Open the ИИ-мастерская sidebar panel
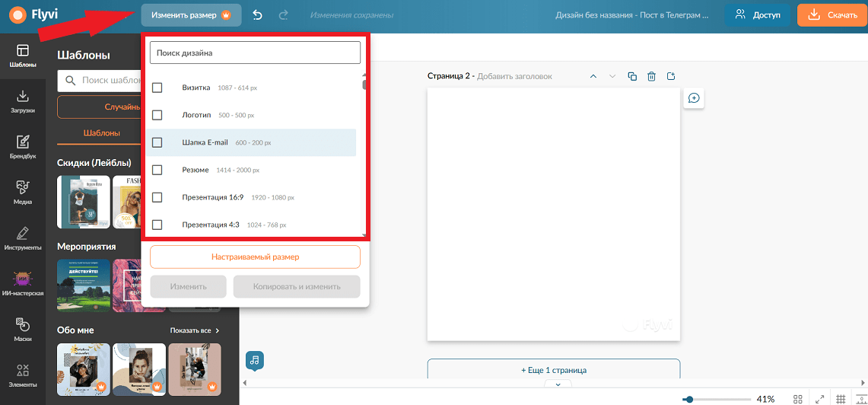Screen dimensions: 868x405 (23, 282)
